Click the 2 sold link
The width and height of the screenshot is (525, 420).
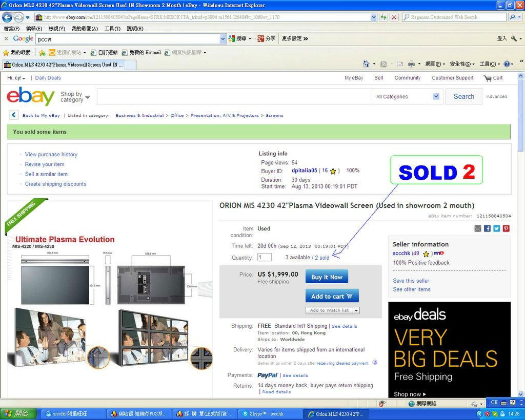coord(322,258)
